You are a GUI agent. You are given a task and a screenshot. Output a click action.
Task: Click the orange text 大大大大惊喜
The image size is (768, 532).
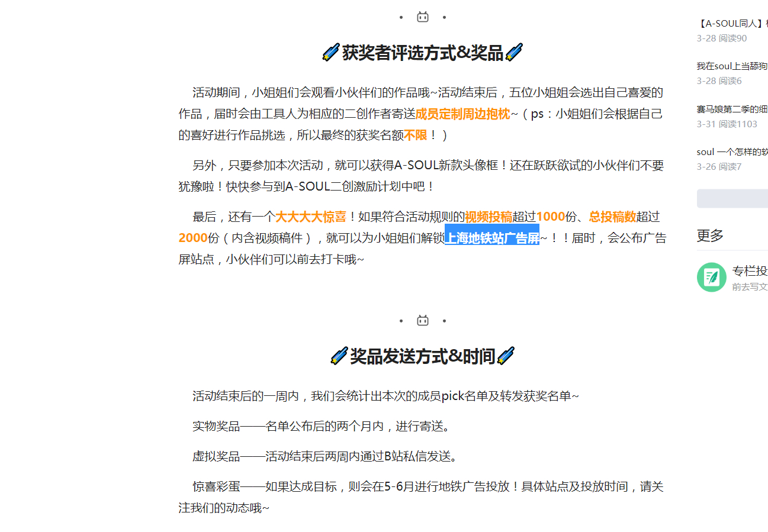point(311,217)
